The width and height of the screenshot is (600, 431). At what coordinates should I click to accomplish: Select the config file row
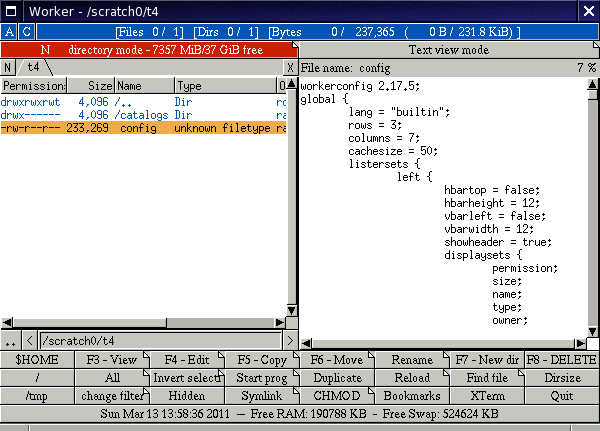click(x=143, y=128)
